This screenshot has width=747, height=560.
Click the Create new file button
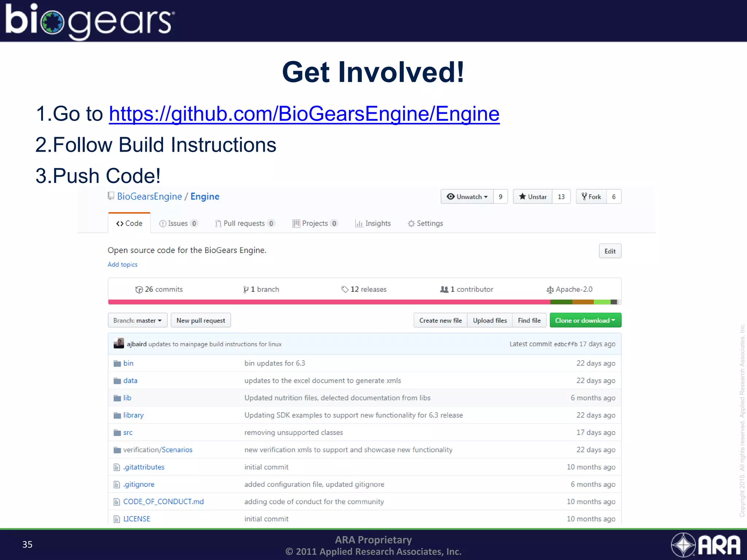[440, 320]
